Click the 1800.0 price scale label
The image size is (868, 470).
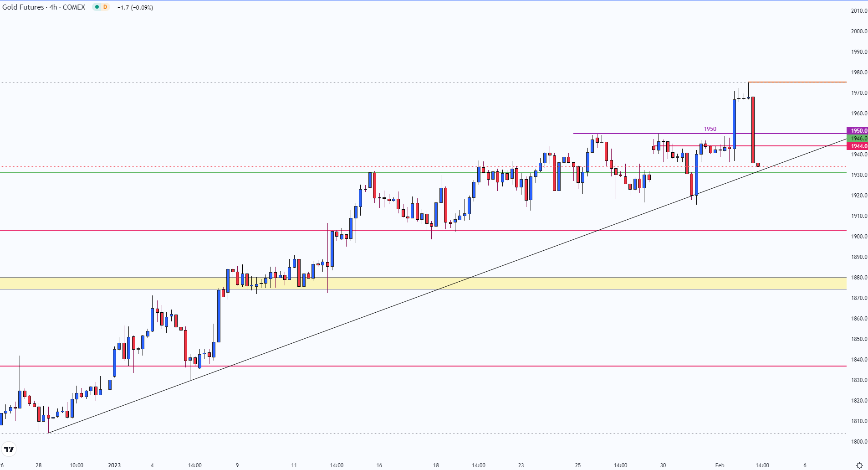(859, 442)
